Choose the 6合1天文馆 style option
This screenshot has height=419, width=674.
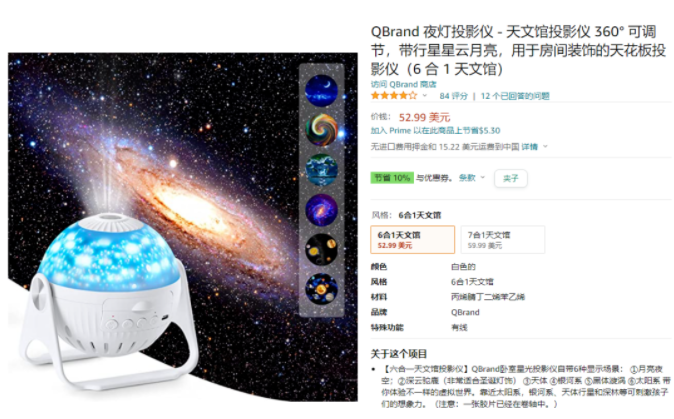click(413, 239)
